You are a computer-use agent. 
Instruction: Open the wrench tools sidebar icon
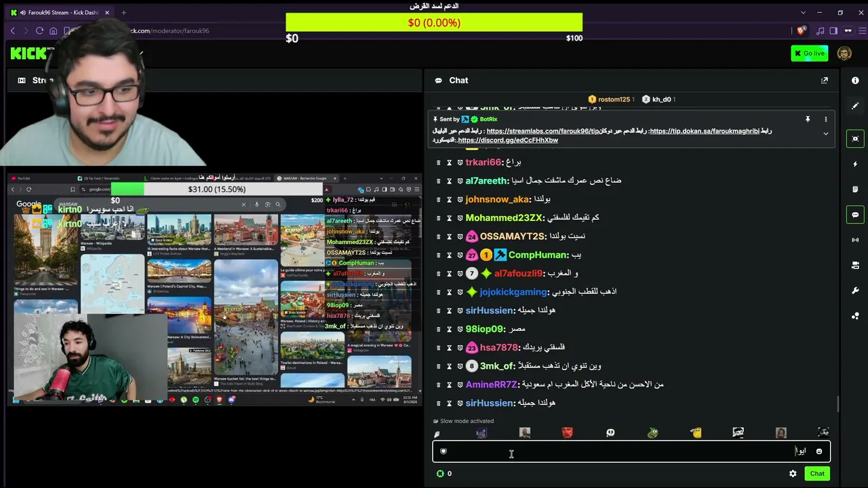[855, 291]
